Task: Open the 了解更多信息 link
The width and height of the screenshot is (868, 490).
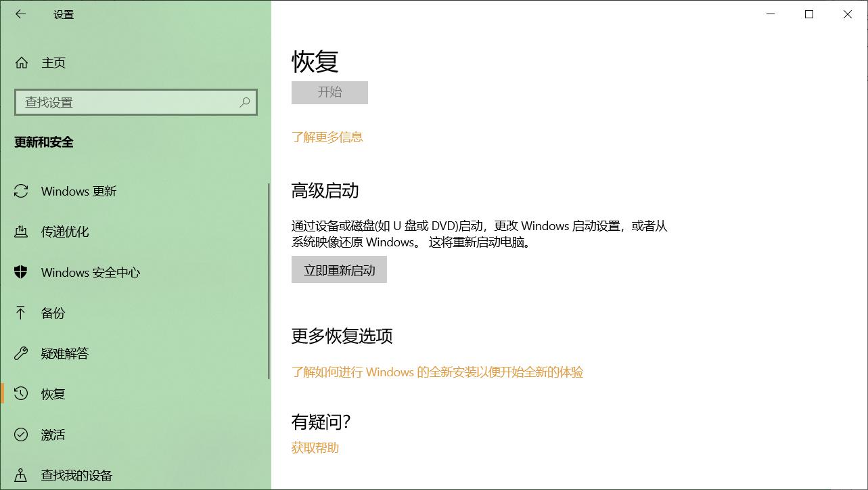Action: point(327,136)
